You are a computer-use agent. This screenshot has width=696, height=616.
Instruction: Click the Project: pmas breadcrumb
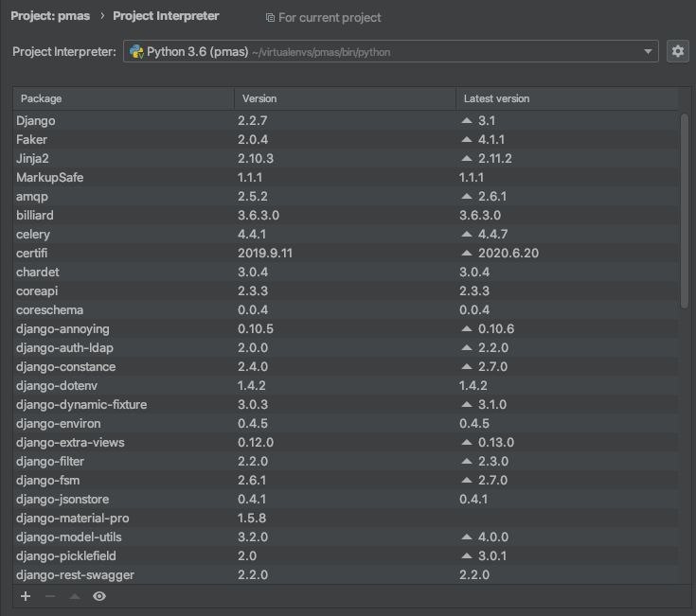(x=50, y=16)
